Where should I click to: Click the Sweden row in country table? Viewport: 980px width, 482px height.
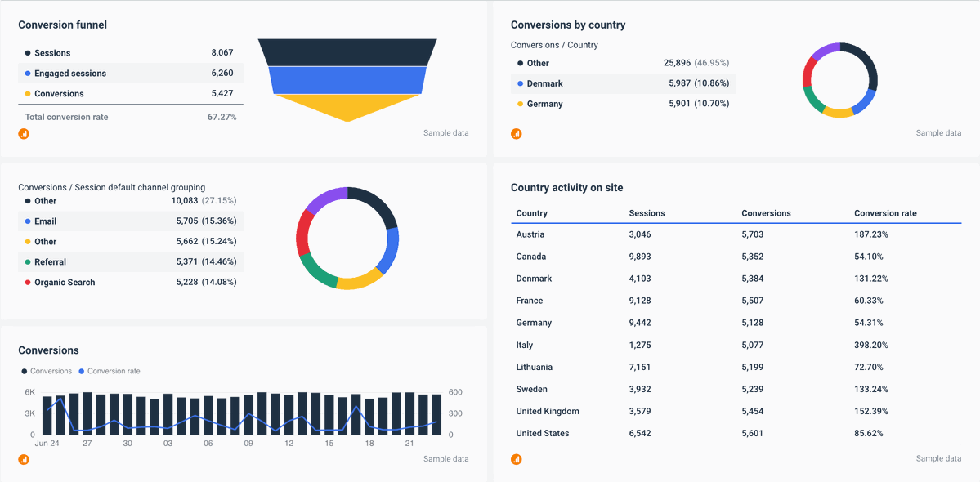pyautogui.click(x=736, y=389)
